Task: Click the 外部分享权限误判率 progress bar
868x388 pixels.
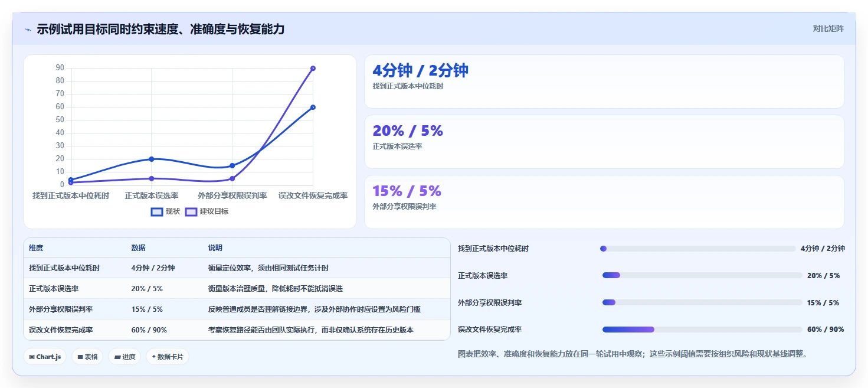Action: [x=702, y=302]
